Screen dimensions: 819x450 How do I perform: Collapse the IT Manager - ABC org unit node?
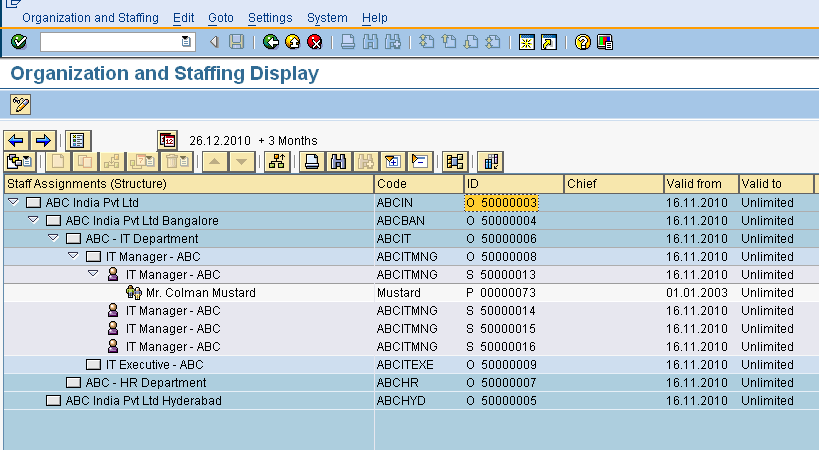(x=73, y=256)
